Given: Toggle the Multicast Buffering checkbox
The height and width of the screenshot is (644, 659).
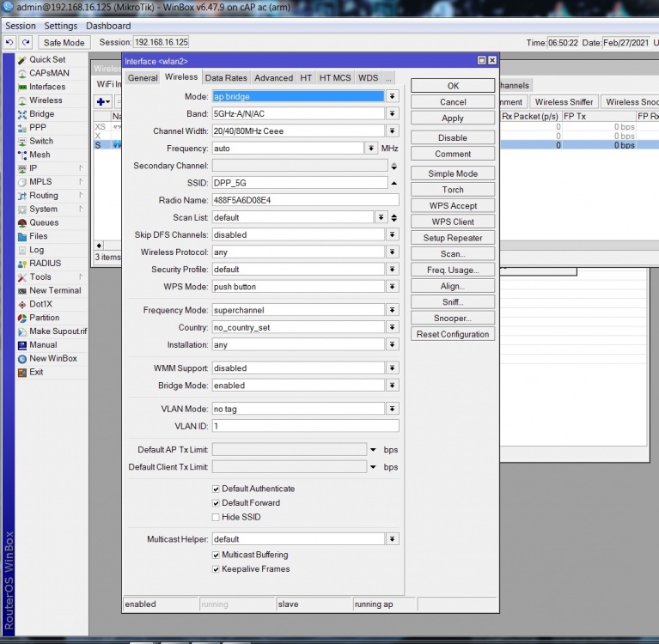Looking at the screenshot, I should (216, 555).
